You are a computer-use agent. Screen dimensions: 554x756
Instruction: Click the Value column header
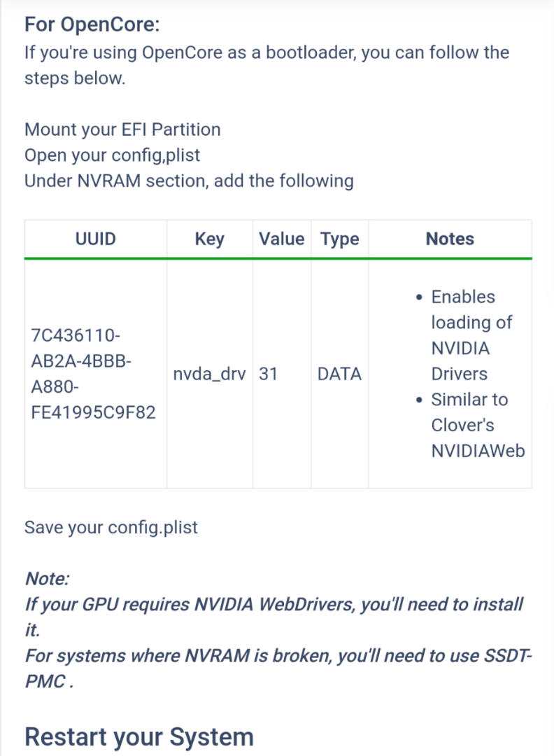(x=281, y=239)
